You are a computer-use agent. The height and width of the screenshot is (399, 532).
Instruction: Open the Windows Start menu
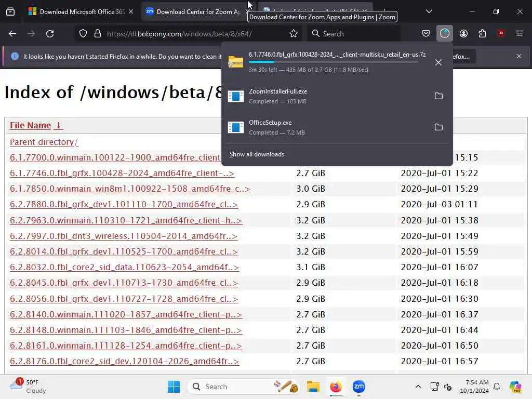(174, 387)
